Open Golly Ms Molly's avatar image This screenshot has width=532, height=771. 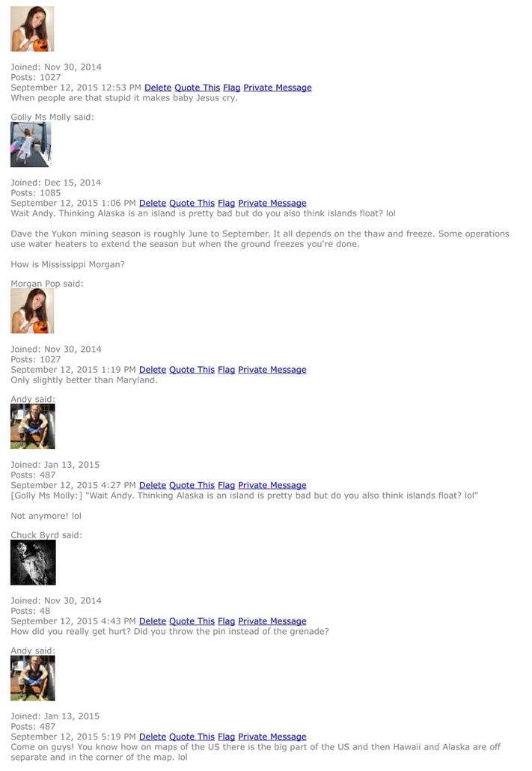pos(31,144)
